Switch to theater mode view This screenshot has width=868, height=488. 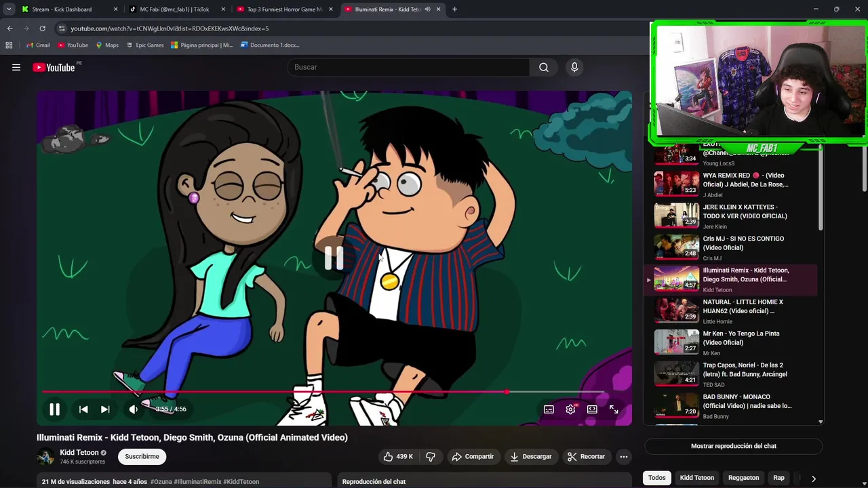pyautogui.click(x=592, y=409)
